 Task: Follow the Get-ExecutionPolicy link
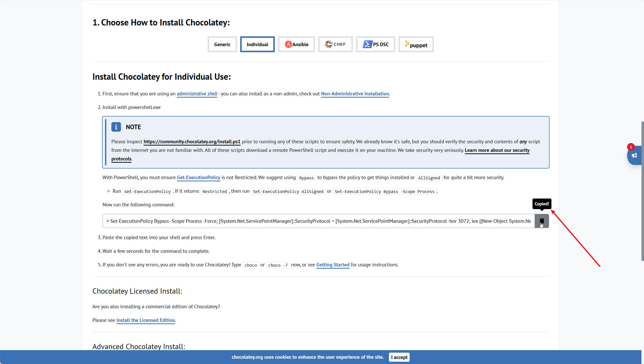pyautogui.click(x=198, y=177)
